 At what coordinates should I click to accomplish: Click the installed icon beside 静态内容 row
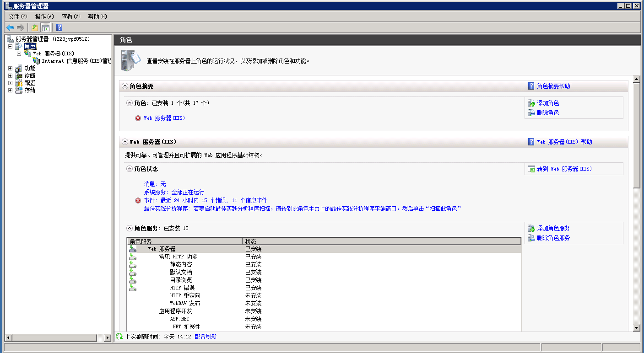pos(133,264)
